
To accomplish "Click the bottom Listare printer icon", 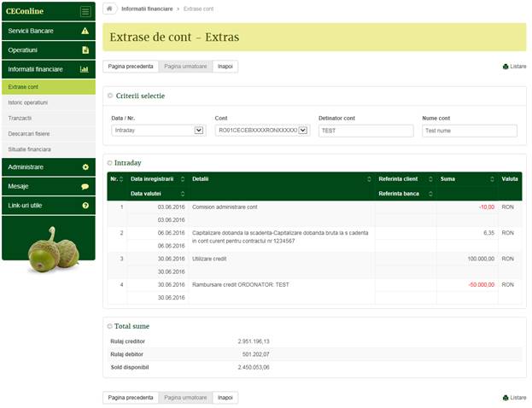I will pyautogui.click(x=506, y=398).
